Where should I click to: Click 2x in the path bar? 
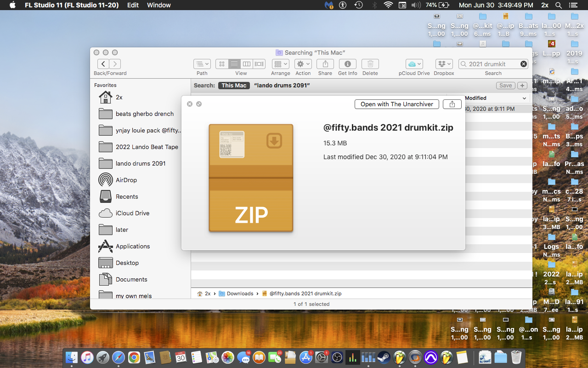click(x=204, y=293)
